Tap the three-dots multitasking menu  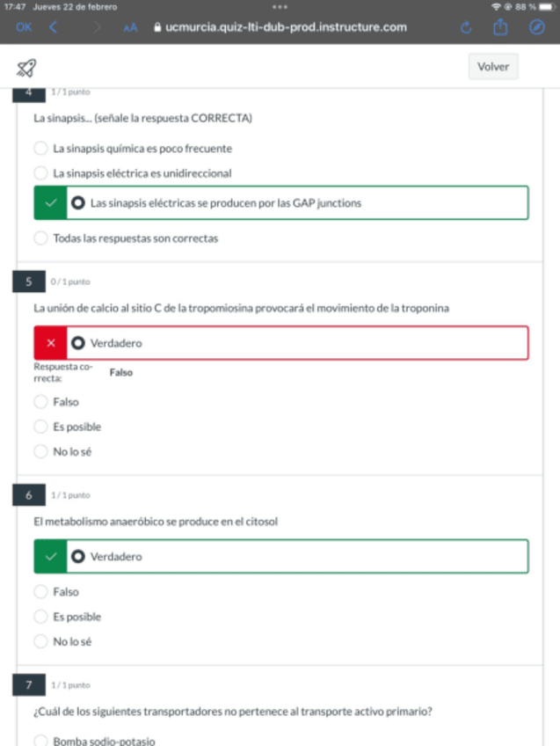[x=280, y=6]
